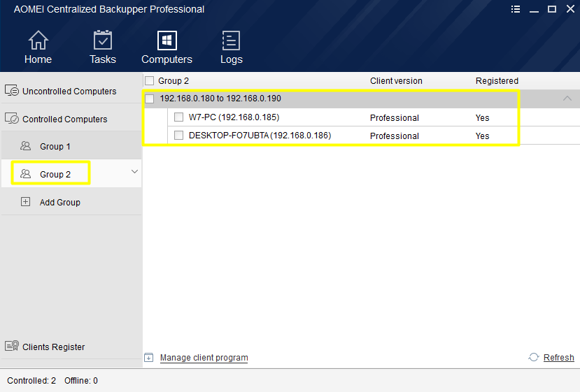The width and height of the screenshot is (580, 392).
Task: Open the Computers section icon
Action: (x=167, y=41)
